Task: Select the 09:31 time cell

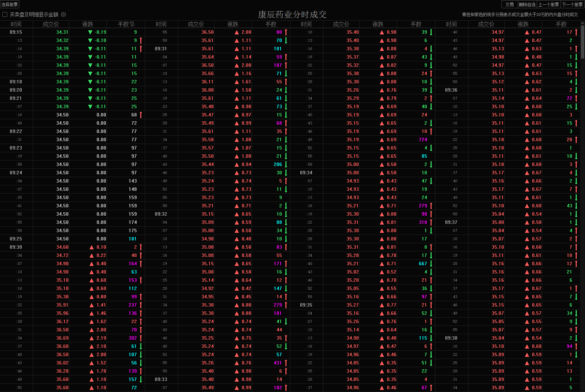Action: point(161,49)
